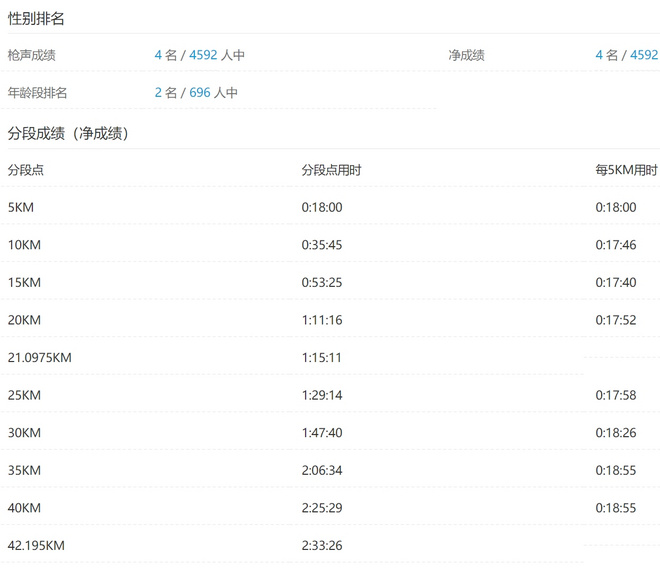The height and width of the screenshot is (569, 660).
Task: Click the 21.0975KM half marathon row label
Action: pos(40,358)
